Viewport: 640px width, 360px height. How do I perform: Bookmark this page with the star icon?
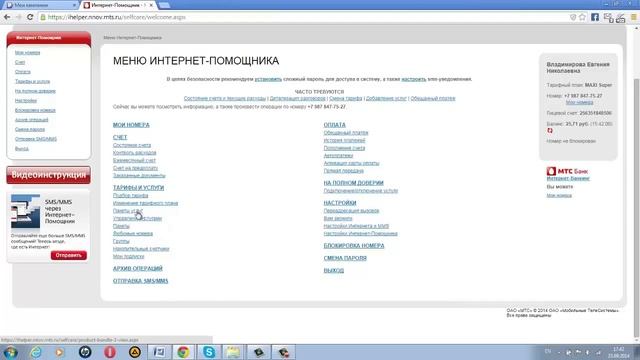582,17
